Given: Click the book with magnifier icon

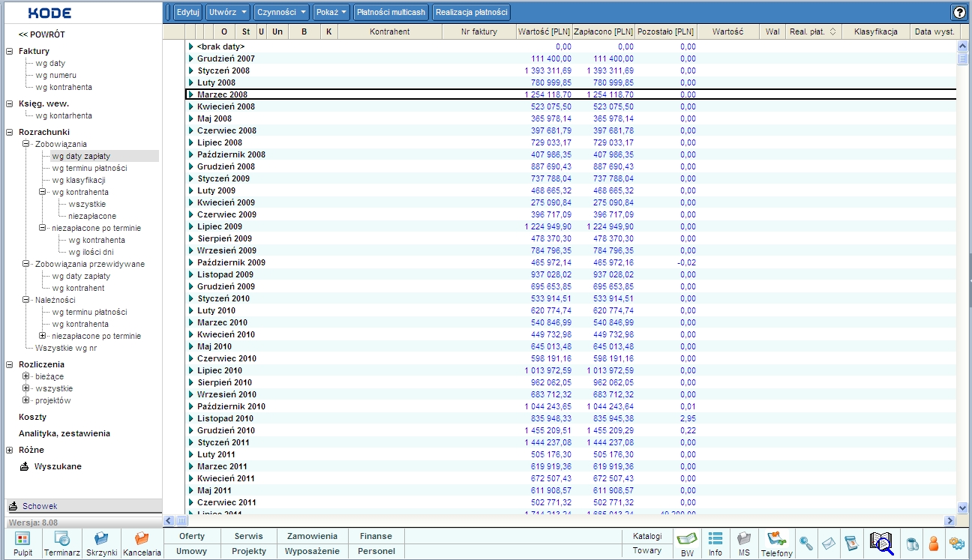Looking at the screenshot, I should coord(882,543).
